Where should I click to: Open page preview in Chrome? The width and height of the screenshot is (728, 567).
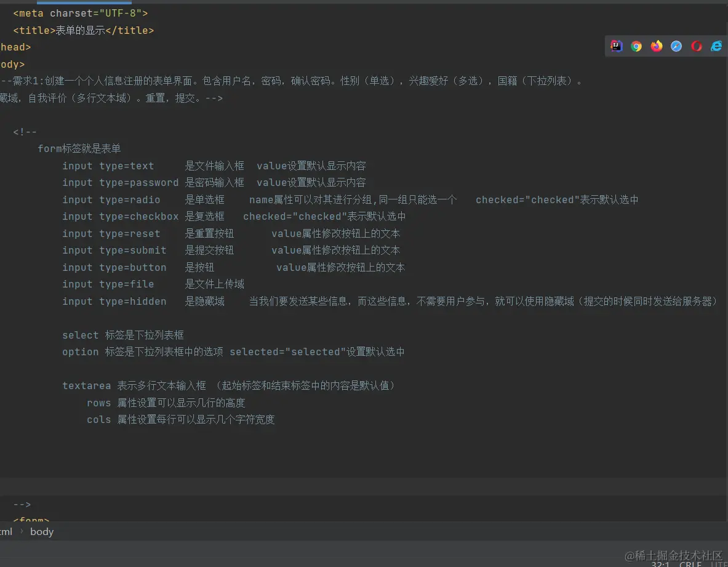pos(636,46)
